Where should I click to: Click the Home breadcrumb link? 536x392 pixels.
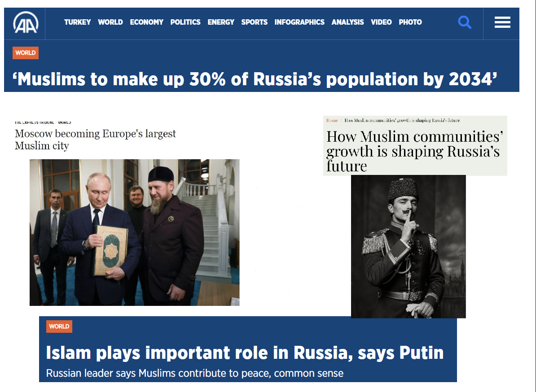(x=332, y=121)
